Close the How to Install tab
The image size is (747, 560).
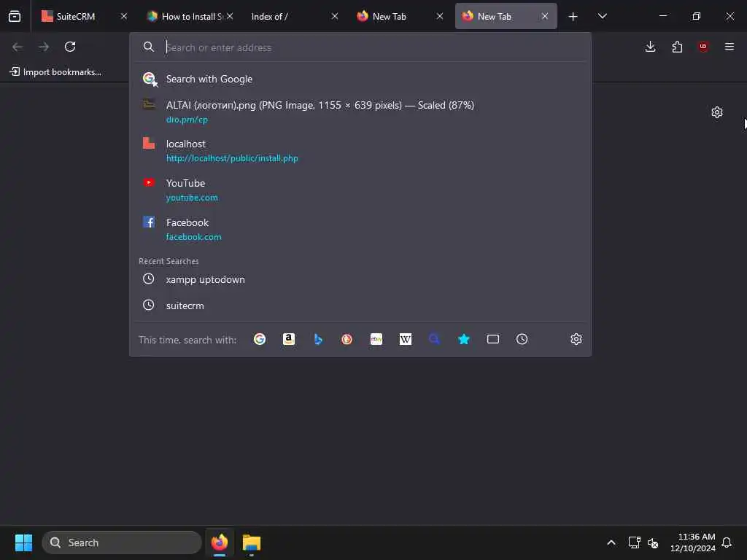click(230, 16)
